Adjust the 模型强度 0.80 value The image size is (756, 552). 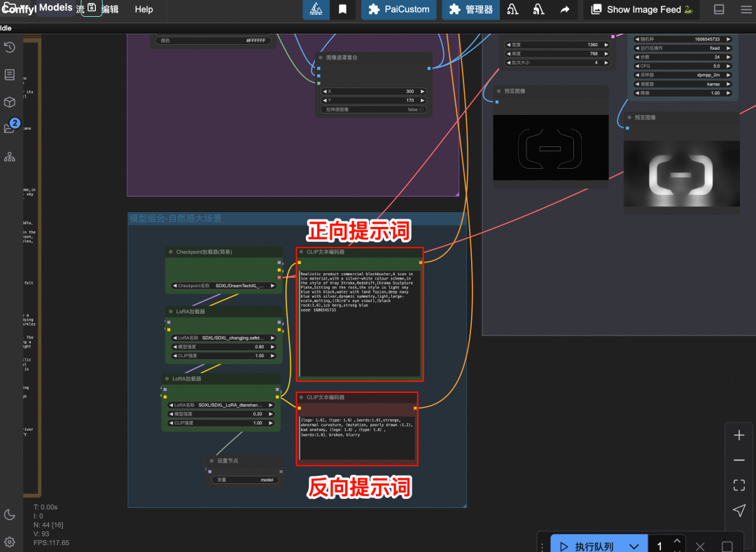[224, 347]
